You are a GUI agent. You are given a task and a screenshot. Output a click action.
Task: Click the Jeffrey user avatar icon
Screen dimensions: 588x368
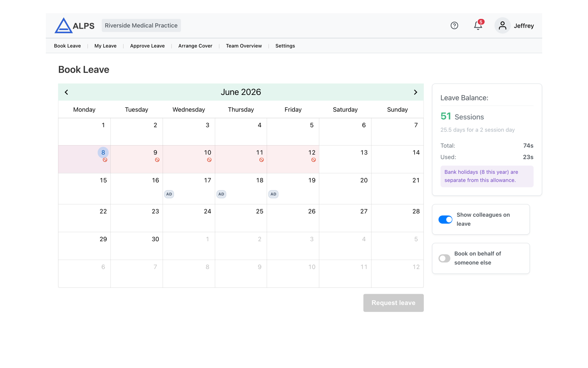[x=502, y=25]
